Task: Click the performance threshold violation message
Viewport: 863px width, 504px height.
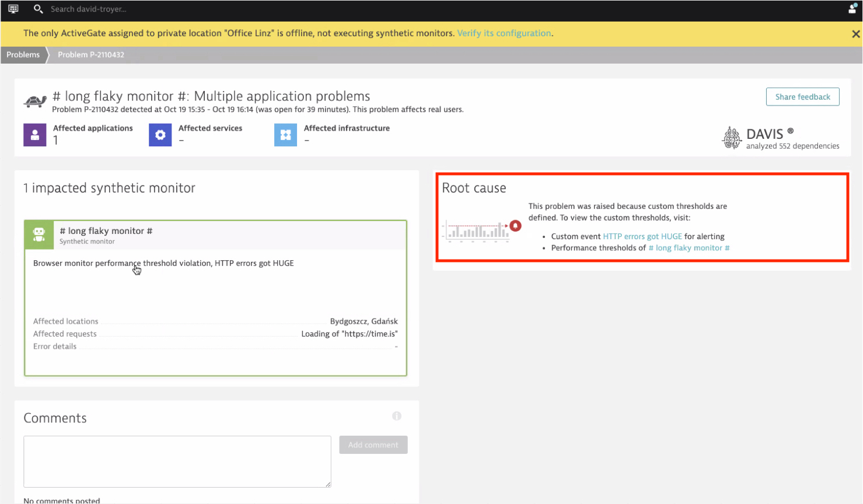Action: [x=163, y=263]
